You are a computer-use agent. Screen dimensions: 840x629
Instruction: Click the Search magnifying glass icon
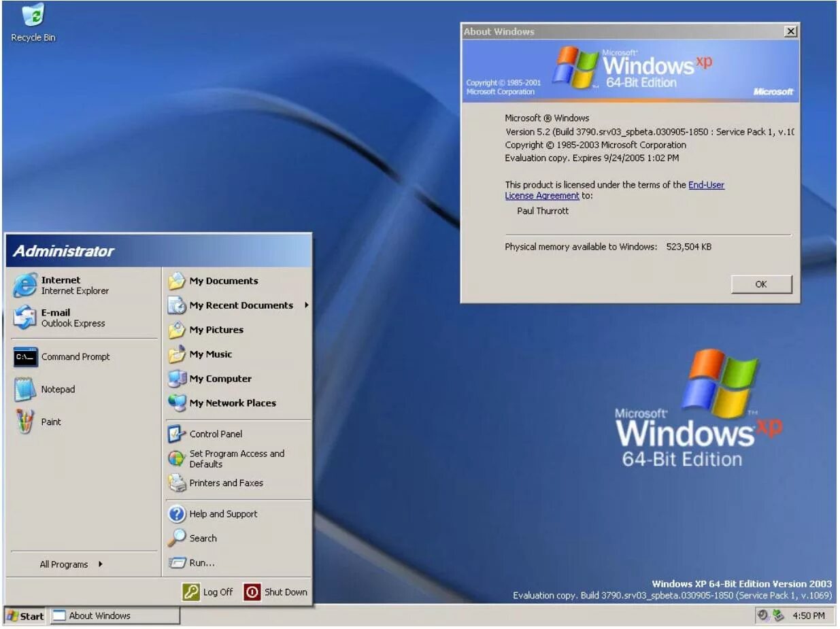[177, 538]
